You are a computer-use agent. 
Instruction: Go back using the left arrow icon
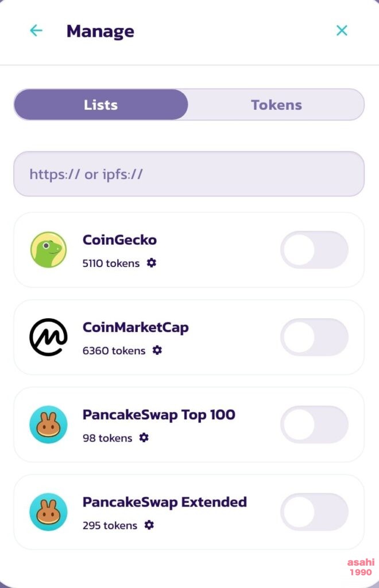[x=36, y=30]
